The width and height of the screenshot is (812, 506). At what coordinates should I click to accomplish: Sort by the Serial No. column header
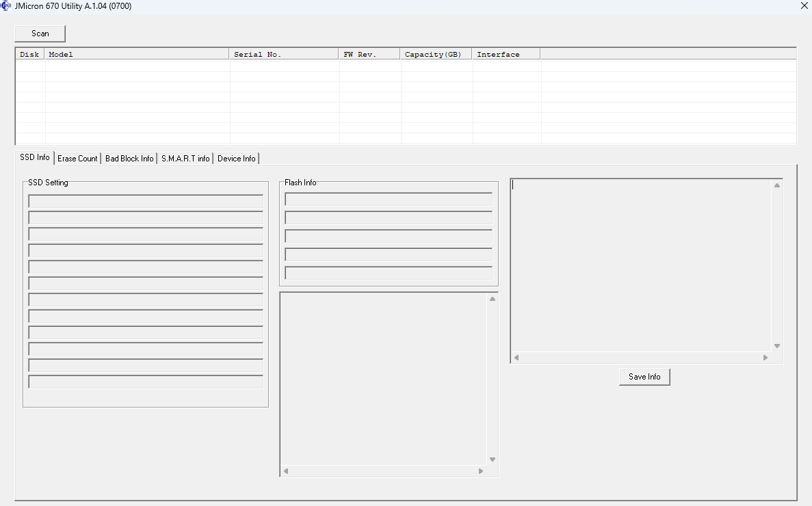(x=284, y=54)
